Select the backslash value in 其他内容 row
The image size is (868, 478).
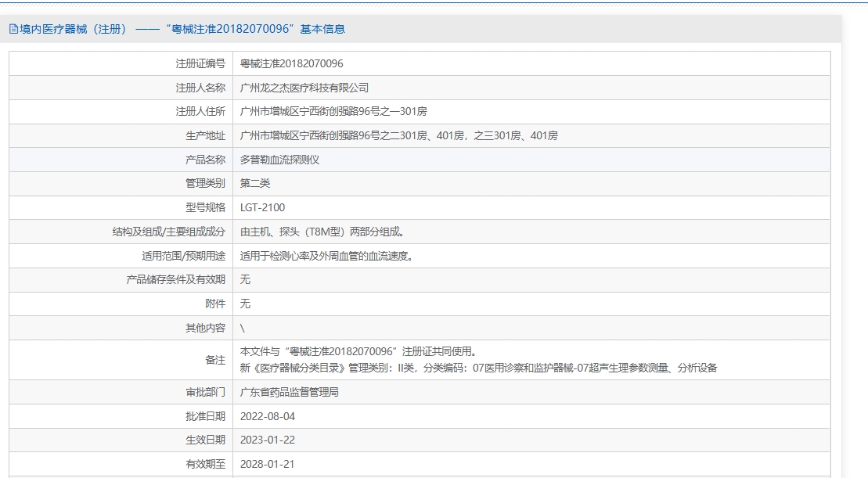(243, 329)
